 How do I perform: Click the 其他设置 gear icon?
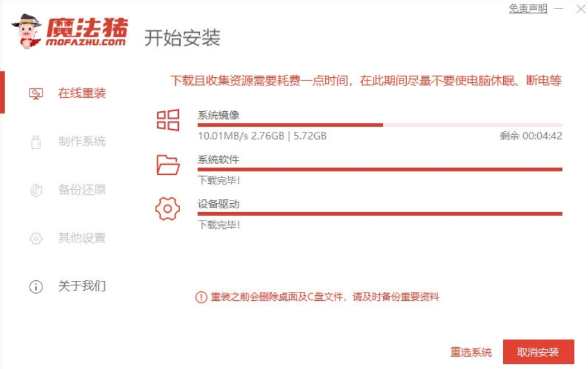pyautogui.click(x=36, y=239)
